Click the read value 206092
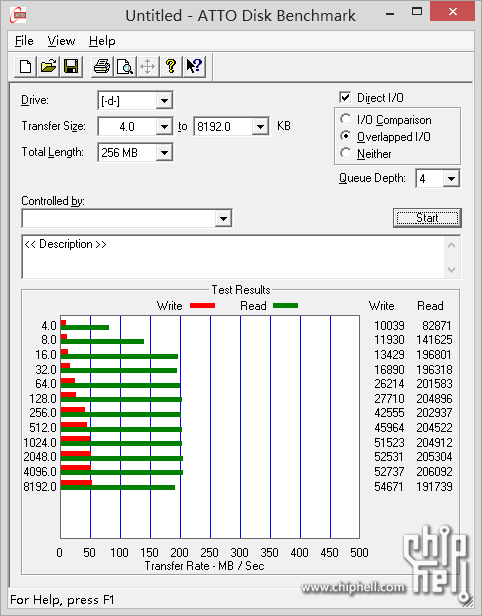The image size is (482, 616). [434, 471]
